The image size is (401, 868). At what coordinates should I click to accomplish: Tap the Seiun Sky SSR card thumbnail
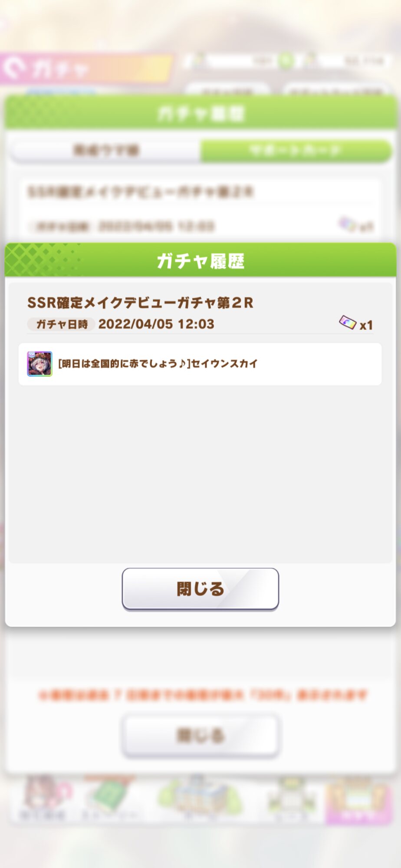(39, 364)
